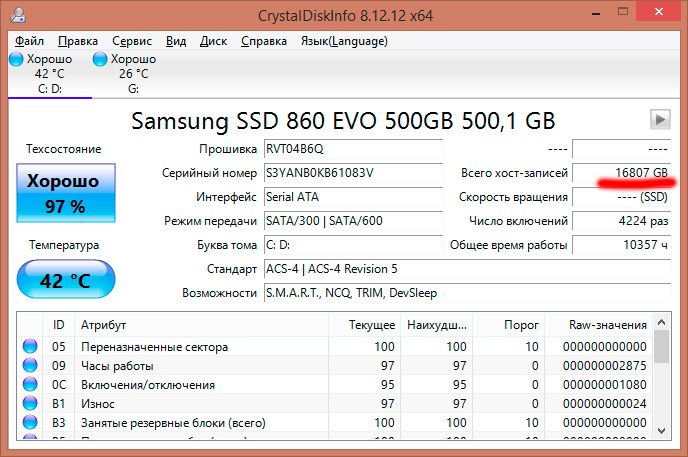Click the Текущее column header
The height and width of the screenshot is (457, 688).
[x=364, y=325]
